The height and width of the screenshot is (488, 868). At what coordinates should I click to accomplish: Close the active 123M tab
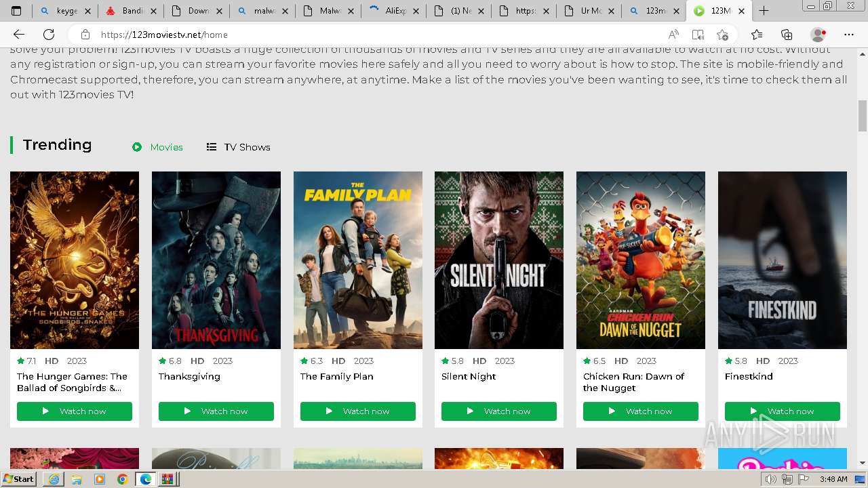coord(741,12)
